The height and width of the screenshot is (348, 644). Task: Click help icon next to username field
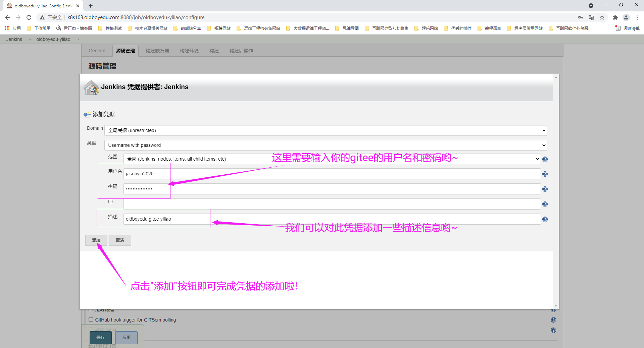coord(545,174)
